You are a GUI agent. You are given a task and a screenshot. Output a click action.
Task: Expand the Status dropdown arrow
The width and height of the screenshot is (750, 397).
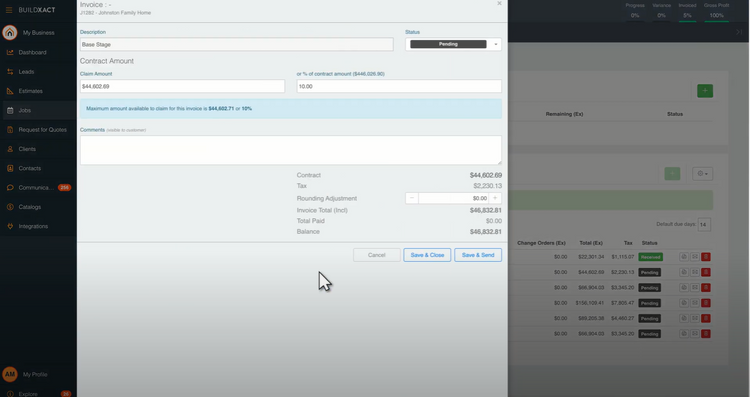coord(496,44)
